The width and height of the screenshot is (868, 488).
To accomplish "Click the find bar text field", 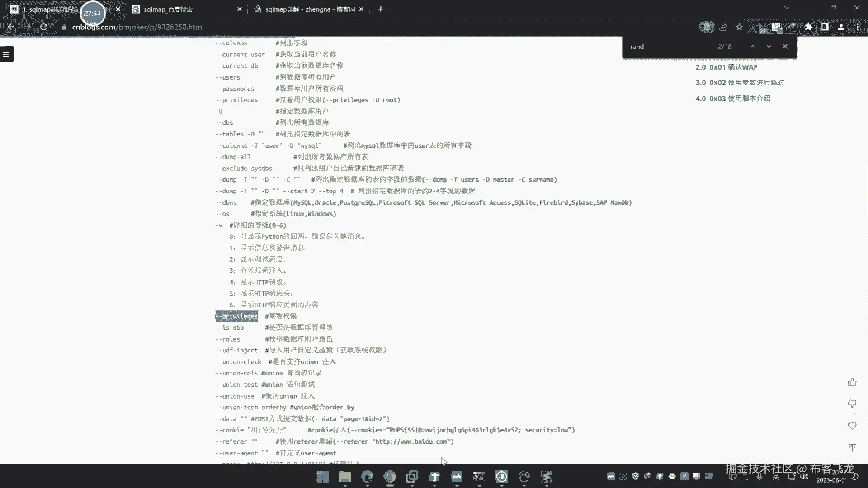I will coord(669,47).
